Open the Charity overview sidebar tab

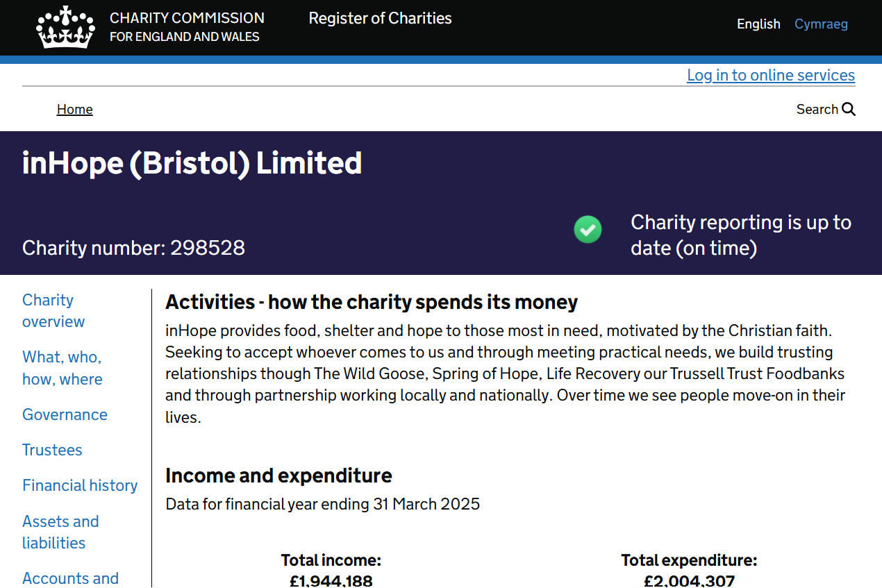(53, 310)
